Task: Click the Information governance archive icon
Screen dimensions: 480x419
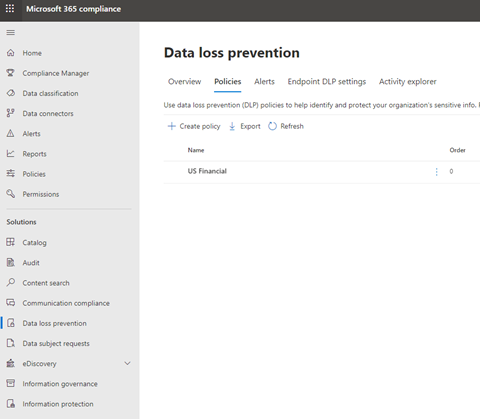Action: (x=11, y=383)
